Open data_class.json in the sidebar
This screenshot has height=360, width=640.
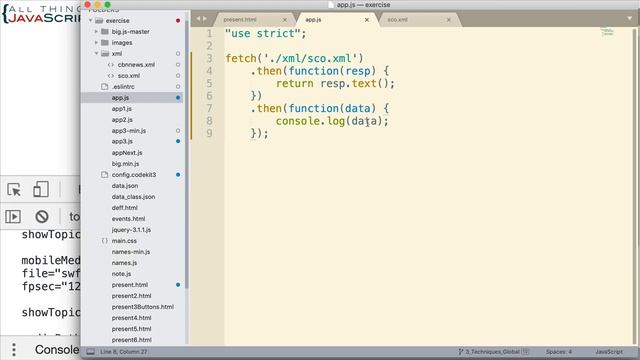[x=133, y=197]
